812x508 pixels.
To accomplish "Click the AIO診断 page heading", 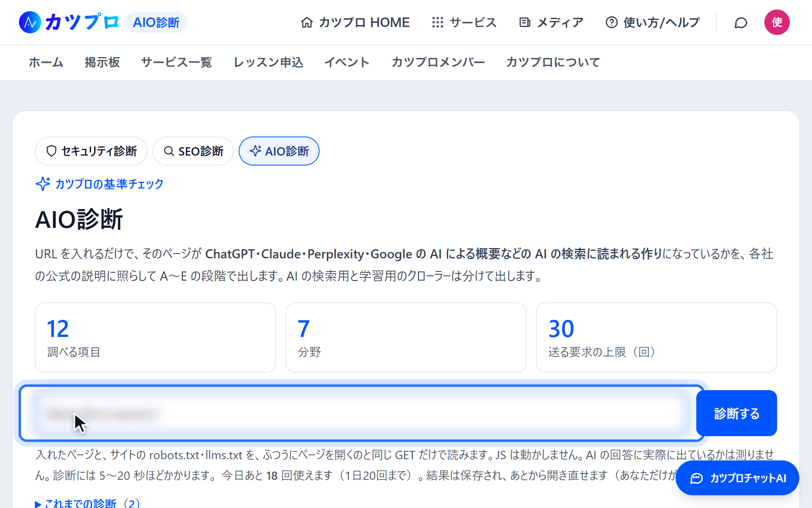I will click(x=79, y=219).
